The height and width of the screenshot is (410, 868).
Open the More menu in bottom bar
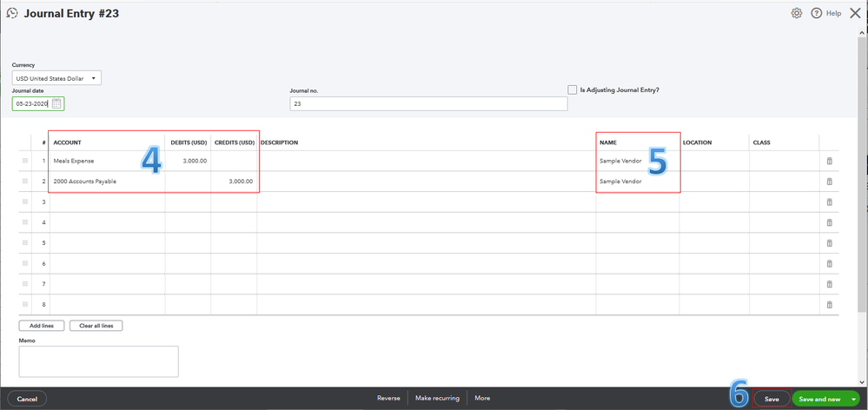click(x=482, y=399)
